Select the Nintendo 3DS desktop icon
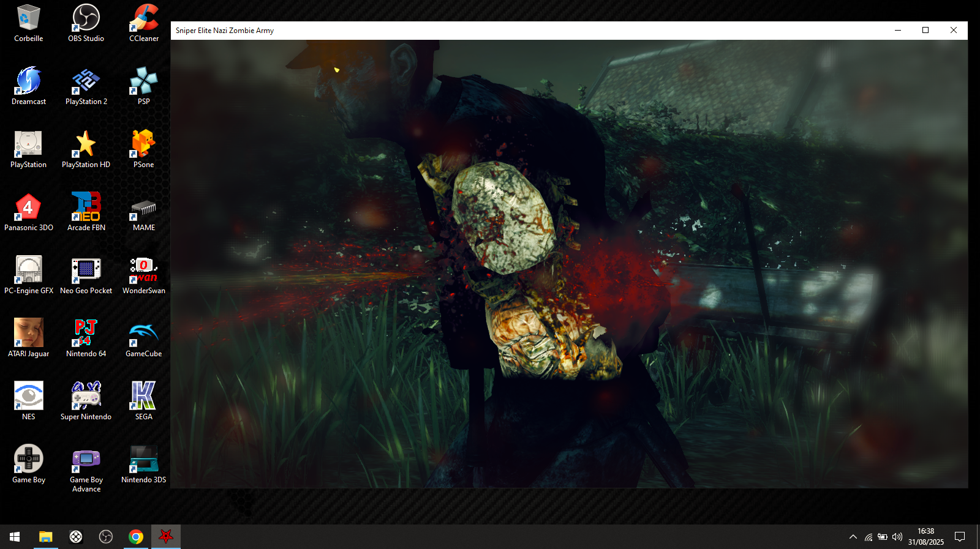The height and width of the screenshot is (549, 980). [144, 465]
